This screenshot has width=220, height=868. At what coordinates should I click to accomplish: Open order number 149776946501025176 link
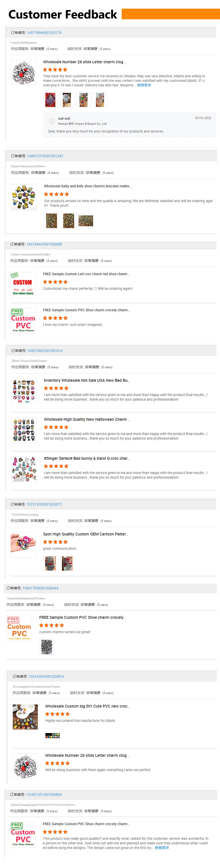tap(44, 33)
